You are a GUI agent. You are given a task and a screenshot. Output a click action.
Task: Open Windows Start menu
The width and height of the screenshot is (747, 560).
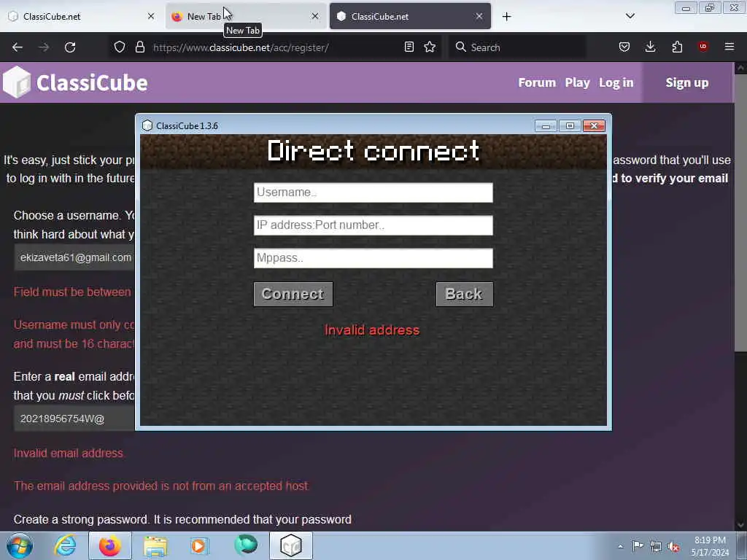click(x=20, y=545)
